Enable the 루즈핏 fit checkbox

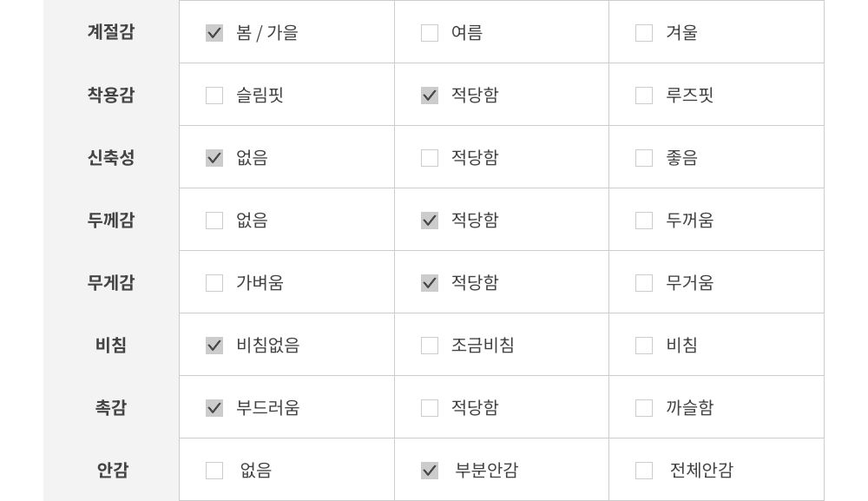pyautogui.click(x=644, y=96)
